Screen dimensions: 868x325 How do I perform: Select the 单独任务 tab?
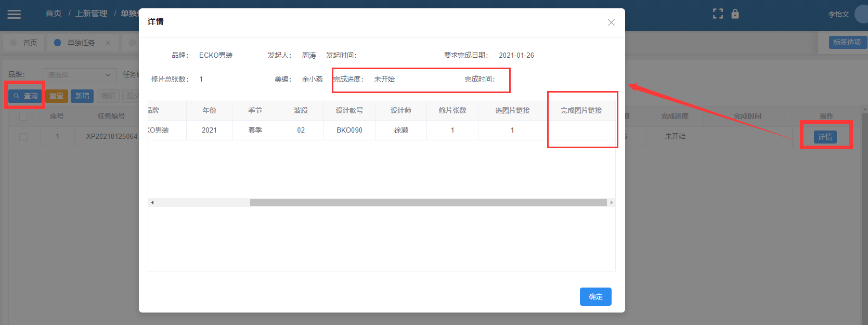pos(81,43)
